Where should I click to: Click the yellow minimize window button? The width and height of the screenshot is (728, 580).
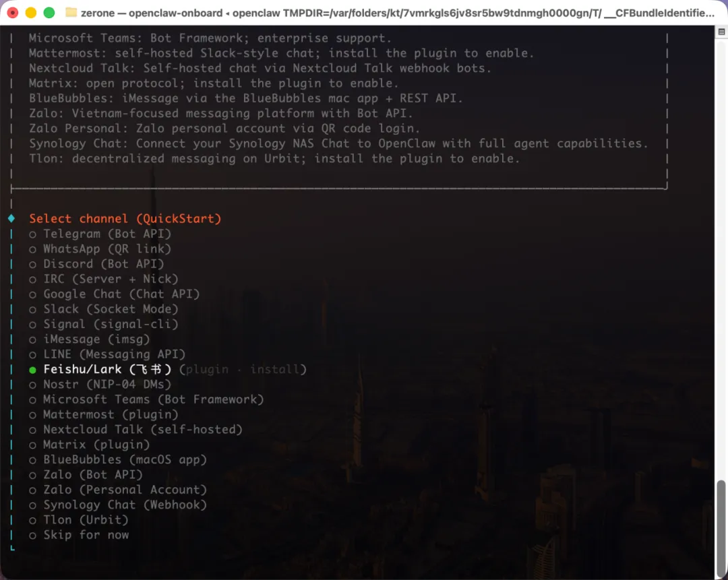[30, 13]
